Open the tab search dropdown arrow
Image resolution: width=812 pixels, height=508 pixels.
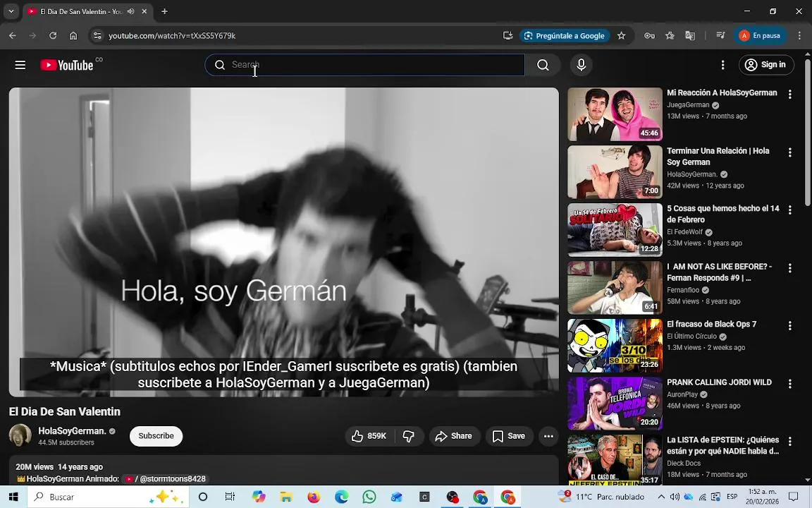11,11
